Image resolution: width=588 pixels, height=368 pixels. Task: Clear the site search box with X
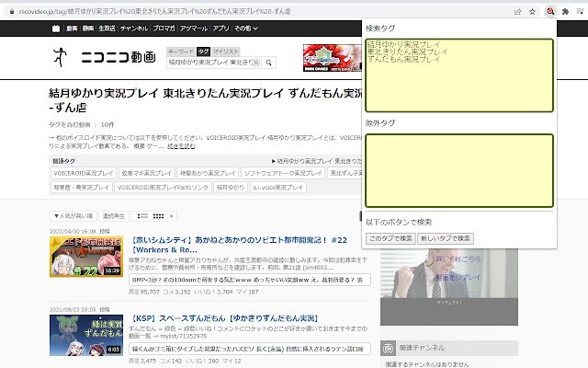point(256,63)
